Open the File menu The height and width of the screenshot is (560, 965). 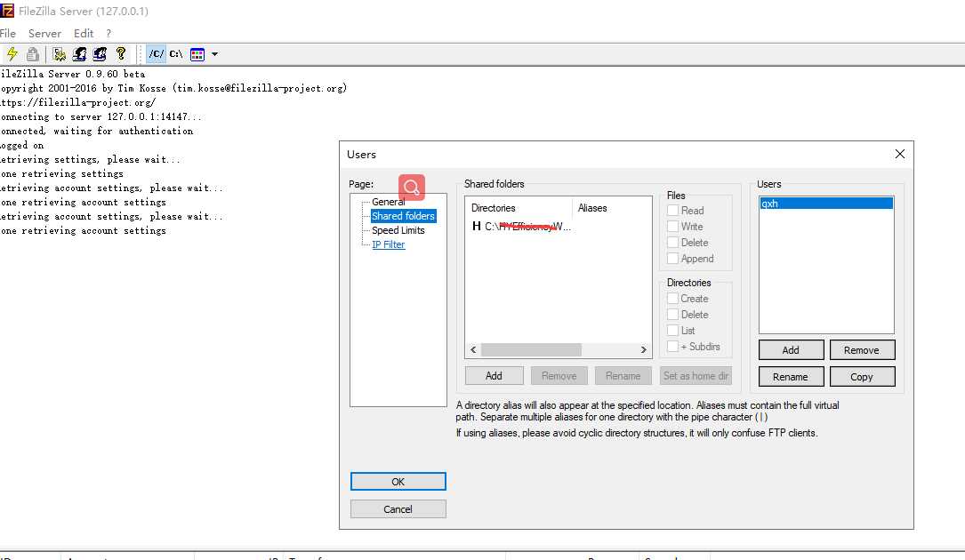click(x=8, y=33)
